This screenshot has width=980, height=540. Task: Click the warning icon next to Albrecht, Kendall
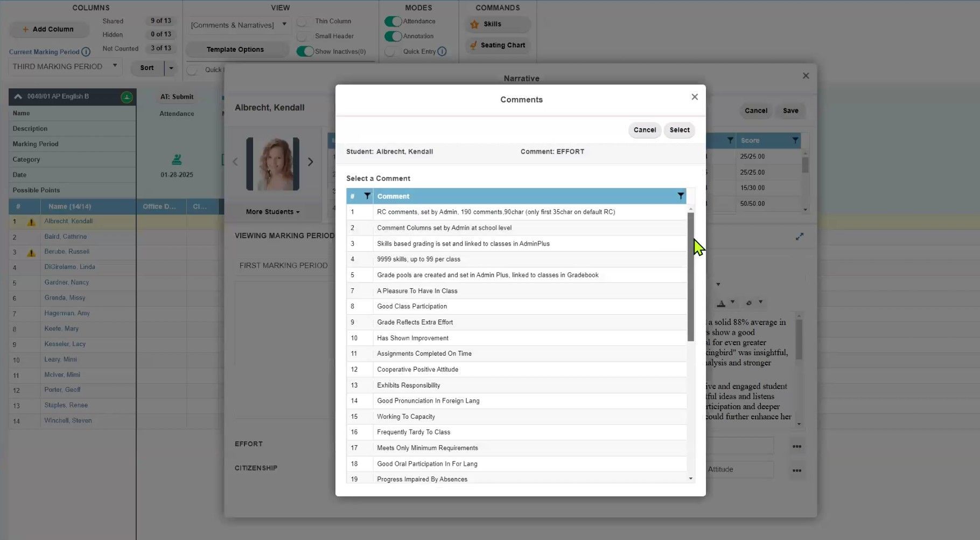coord(31,221)
